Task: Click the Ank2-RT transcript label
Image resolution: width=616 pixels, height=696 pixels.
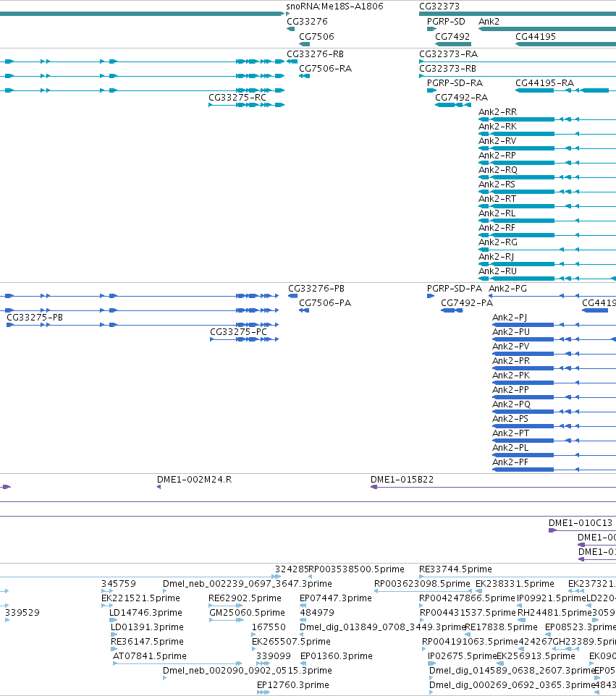Action: [x=497, y=199]
